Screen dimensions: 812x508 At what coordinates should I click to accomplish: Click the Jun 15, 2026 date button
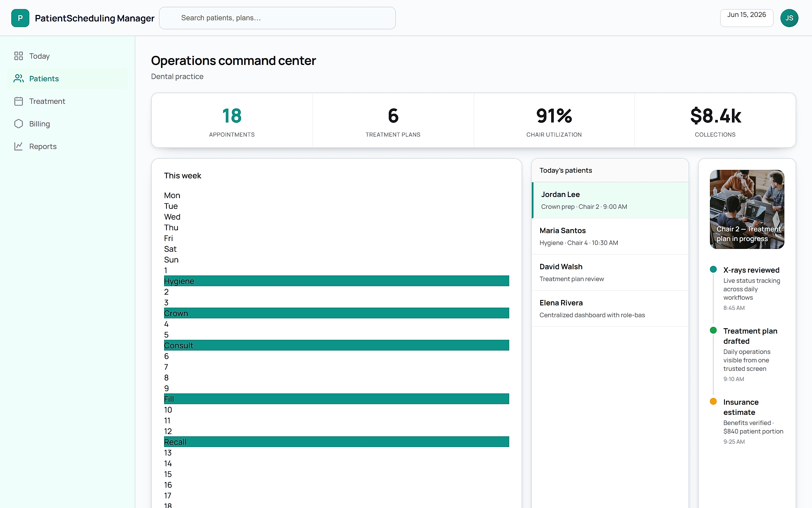(747, 18)
